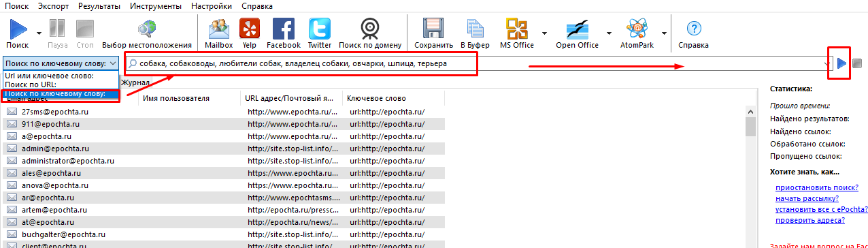Open link 'проверить адреса?'
This screenshot has width=868, height=248.
pos(809,219)
